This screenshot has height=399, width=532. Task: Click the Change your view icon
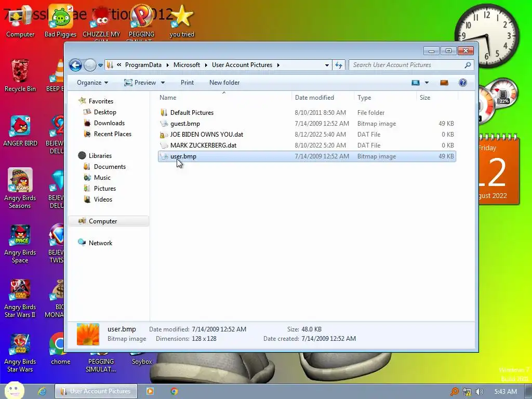[x=416, y=83]
